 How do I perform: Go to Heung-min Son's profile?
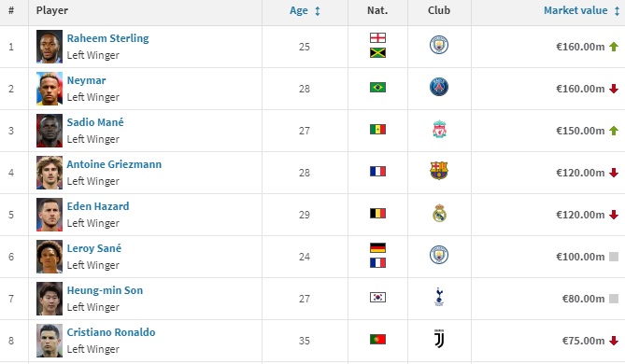pos(105,290)
